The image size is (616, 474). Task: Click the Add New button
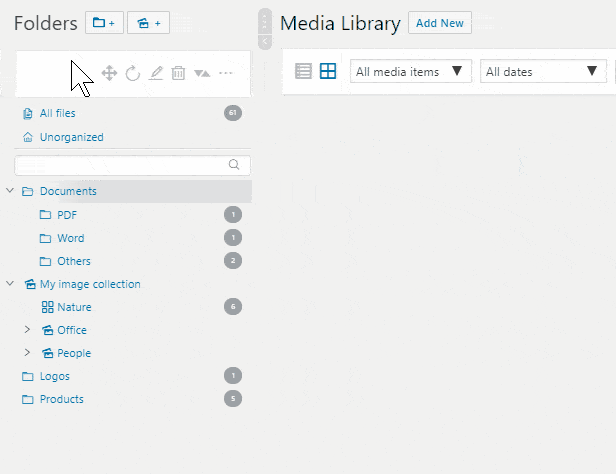439,23
